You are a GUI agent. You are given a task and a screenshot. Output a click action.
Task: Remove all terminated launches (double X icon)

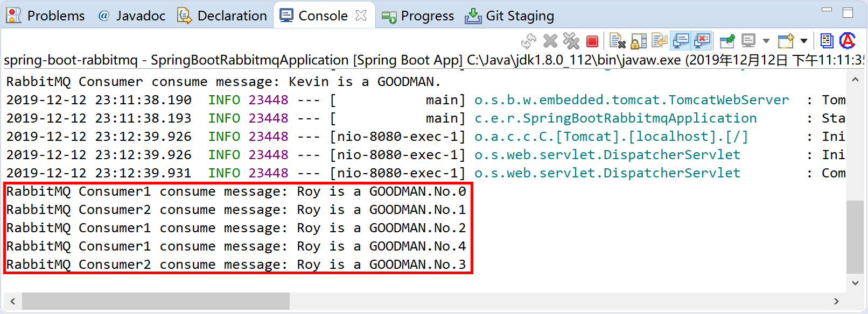pos(571,41)
